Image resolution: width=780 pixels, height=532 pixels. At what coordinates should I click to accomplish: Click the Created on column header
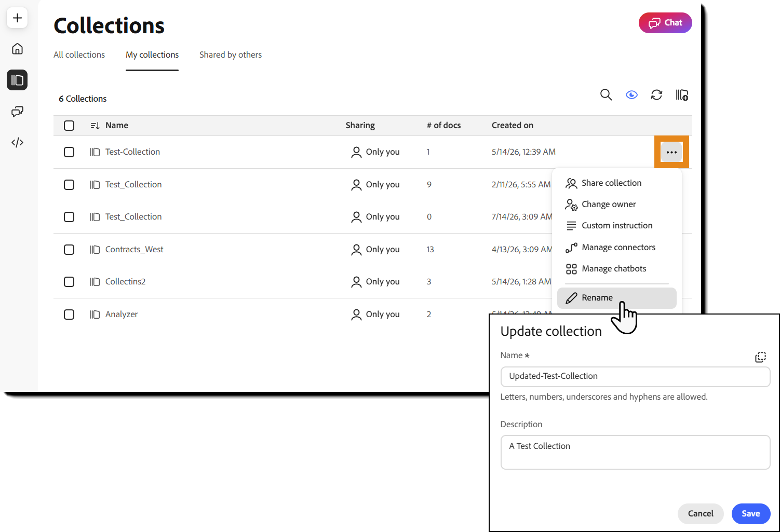click(513, 126)
